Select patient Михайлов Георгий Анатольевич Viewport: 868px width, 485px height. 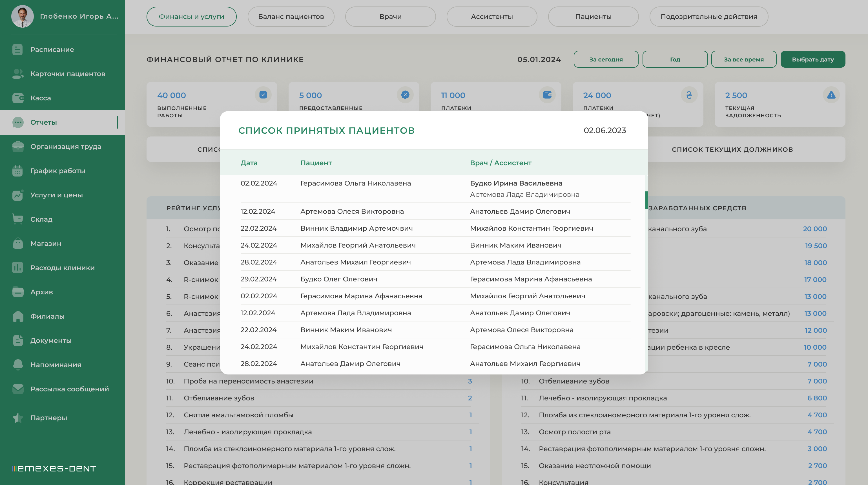click(358, 245)
